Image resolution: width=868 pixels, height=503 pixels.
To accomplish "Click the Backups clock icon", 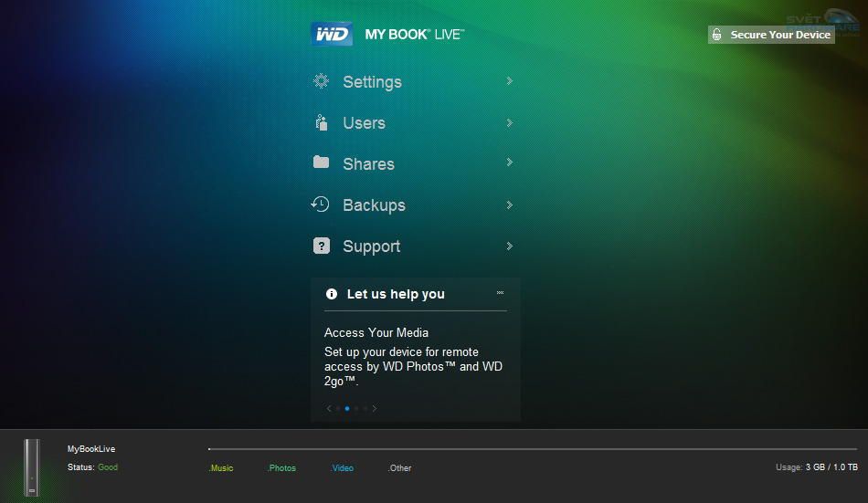I will click(x=321, y=204).
